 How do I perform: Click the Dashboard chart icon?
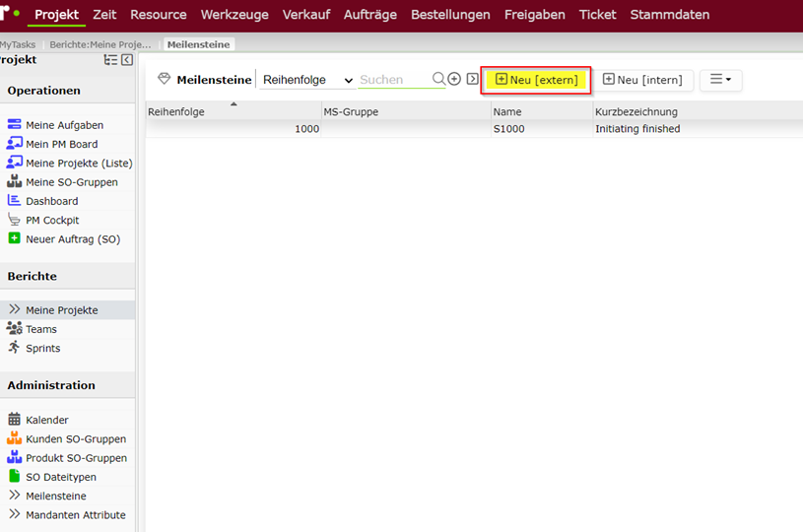coord(15,200)
